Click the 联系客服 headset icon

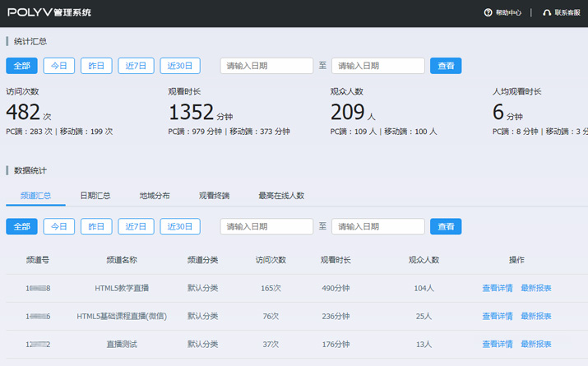(547, 13)
